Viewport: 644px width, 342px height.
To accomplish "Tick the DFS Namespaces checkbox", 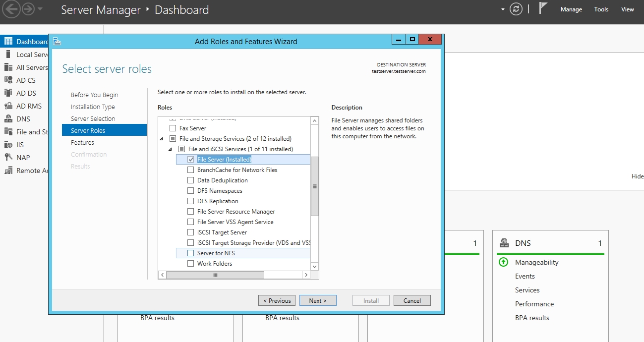I will coord(191,191).
